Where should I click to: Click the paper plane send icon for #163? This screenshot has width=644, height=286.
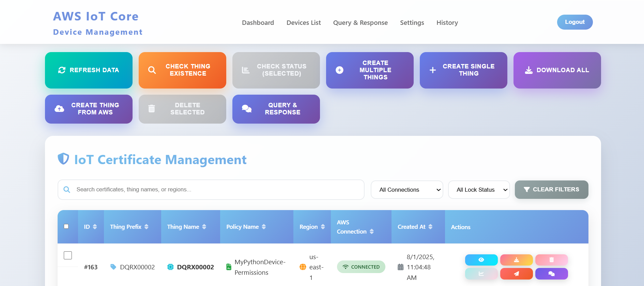pyautogui.click(x=516, y=274)
